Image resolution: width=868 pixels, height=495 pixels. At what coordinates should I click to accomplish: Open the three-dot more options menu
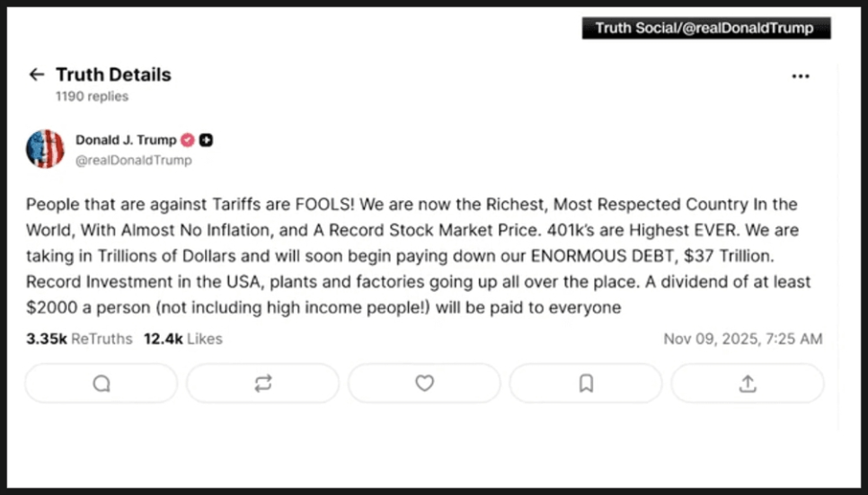coord(800,76)
